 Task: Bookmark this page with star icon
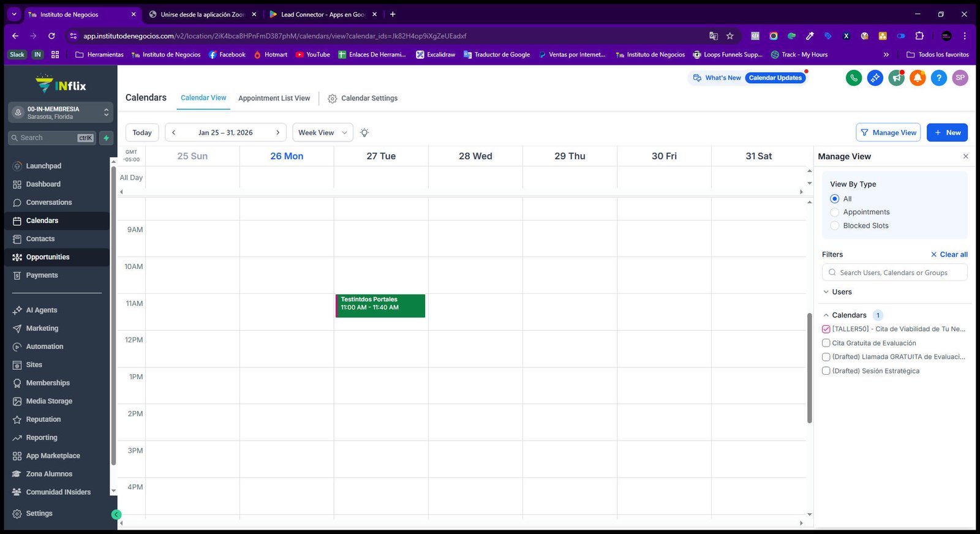click(x=730, y=36)
